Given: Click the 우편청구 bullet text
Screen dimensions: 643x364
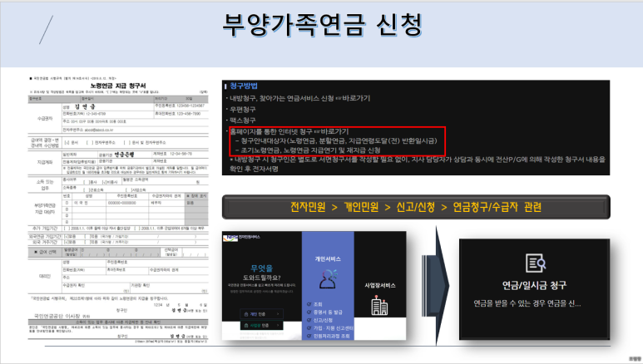Looking at the screenshot, I should pos(242,110).
